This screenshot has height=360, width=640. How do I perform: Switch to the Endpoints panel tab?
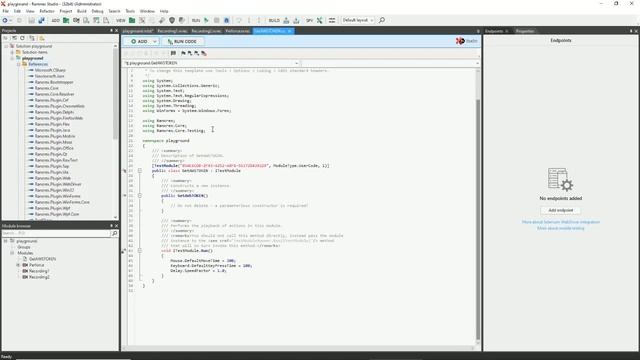494,31
